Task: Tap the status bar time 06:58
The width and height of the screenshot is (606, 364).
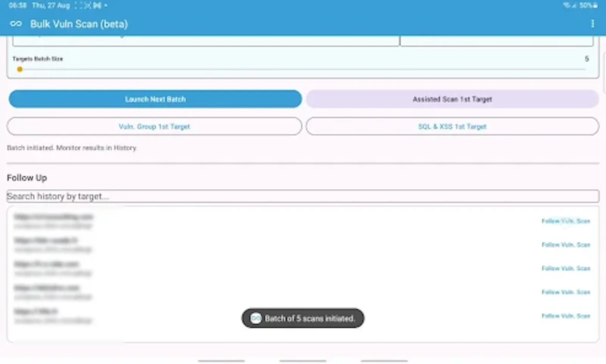Action: point(17,5)
